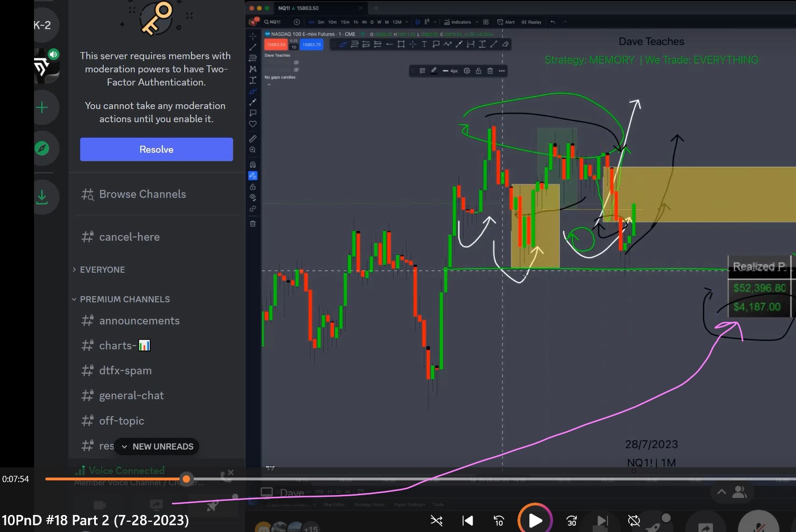The height and width of the screenshot is (532, 796).
Task: Activate the zoom-in tool in left toolbar
Action: [253, 150]
